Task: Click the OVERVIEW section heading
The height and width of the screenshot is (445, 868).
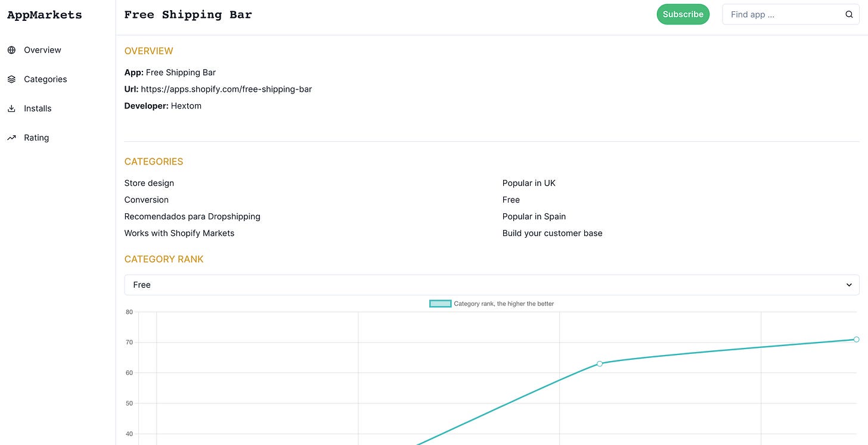Action: [149, 51]
